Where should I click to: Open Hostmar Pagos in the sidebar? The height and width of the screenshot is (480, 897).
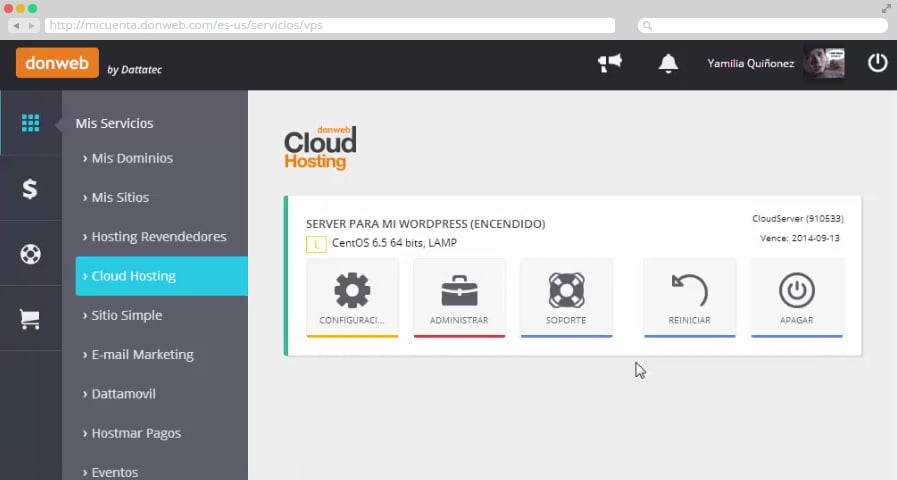point(132,433)
